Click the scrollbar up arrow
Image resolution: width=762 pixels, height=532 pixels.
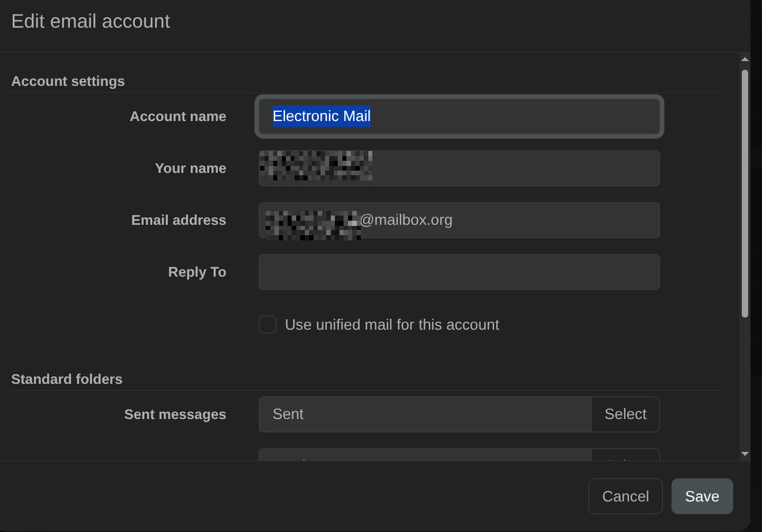(x=745, y=59)
